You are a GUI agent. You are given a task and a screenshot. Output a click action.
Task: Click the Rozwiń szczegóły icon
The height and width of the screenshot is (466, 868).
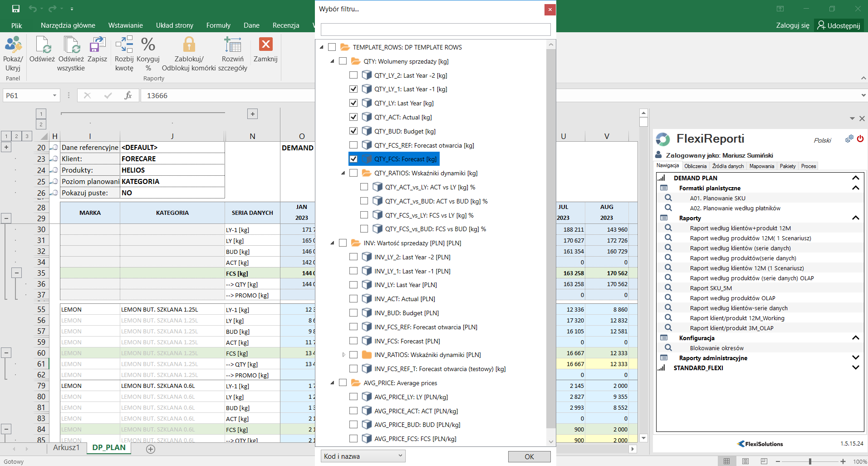[232, 45]
